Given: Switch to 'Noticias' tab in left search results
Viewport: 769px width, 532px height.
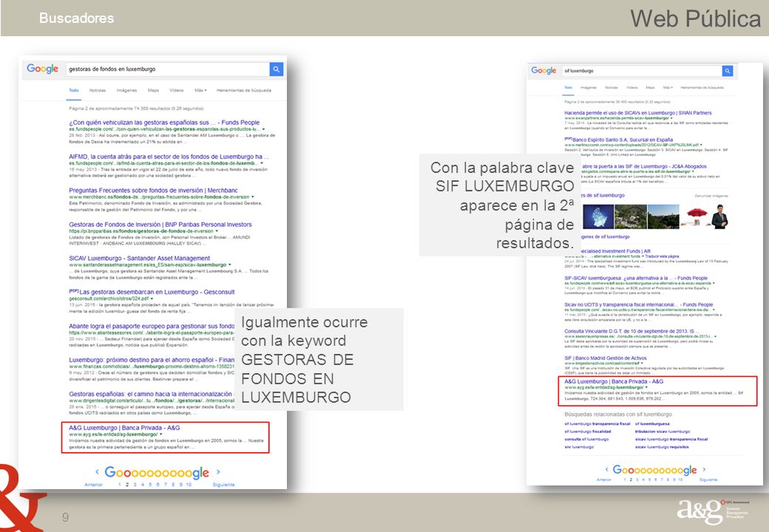Looking at the screenshot, I should (x=98, y=90).
